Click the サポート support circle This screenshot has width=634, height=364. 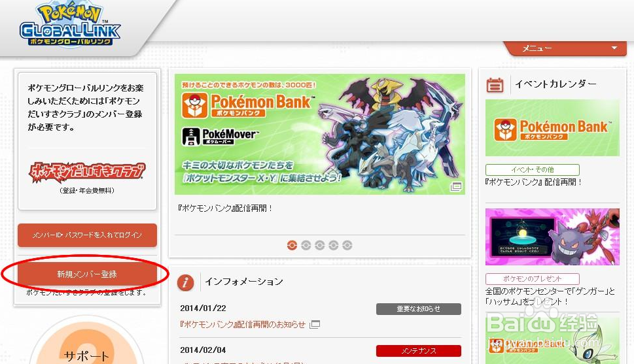click(x=86, y=341)
